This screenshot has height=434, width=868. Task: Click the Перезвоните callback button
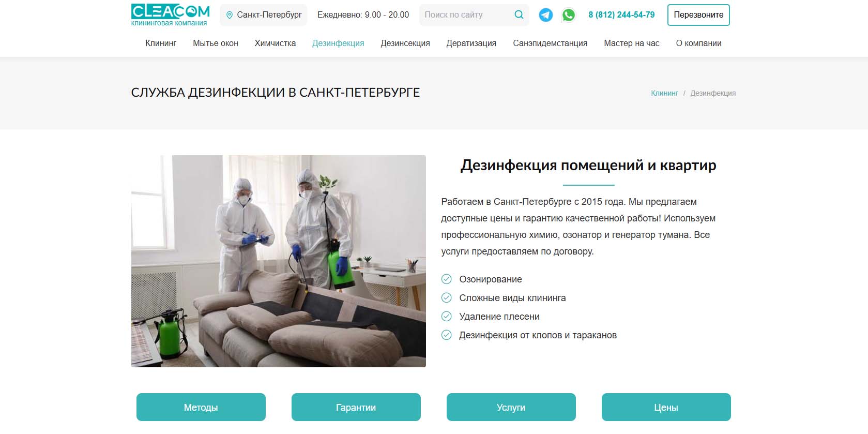click(x=698, y=15)
